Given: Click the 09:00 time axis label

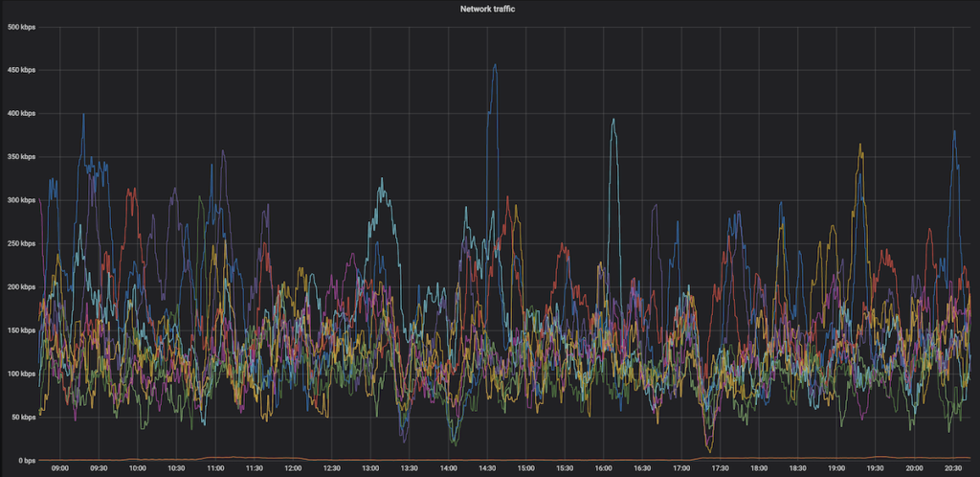Looking at the screenshot, I should [59, 468].
